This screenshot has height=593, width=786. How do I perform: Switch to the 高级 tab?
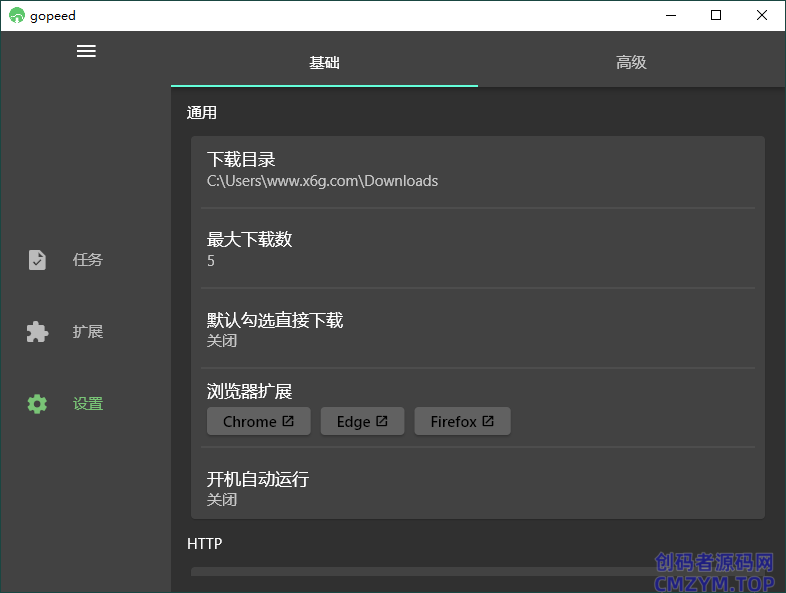631,62
